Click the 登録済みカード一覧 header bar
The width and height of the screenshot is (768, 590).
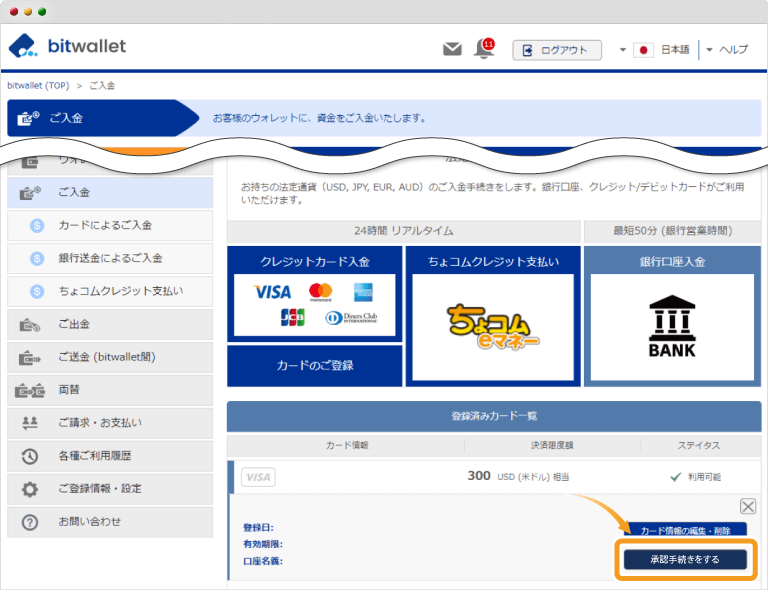(x=494, y=416)
